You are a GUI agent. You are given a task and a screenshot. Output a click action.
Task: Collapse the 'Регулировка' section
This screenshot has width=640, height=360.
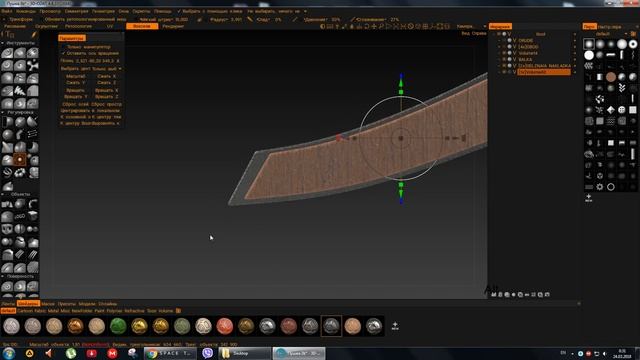pyautogui.click(x=2, y=112)
